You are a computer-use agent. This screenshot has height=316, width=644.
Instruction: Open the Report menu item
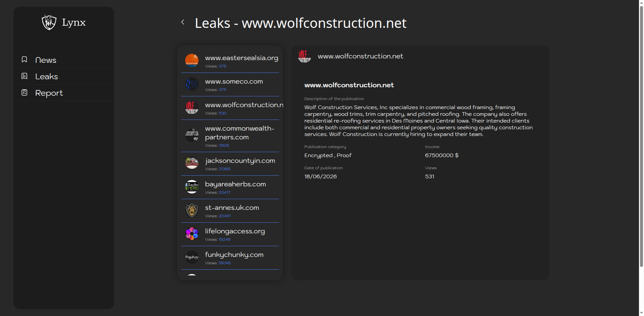64,93
